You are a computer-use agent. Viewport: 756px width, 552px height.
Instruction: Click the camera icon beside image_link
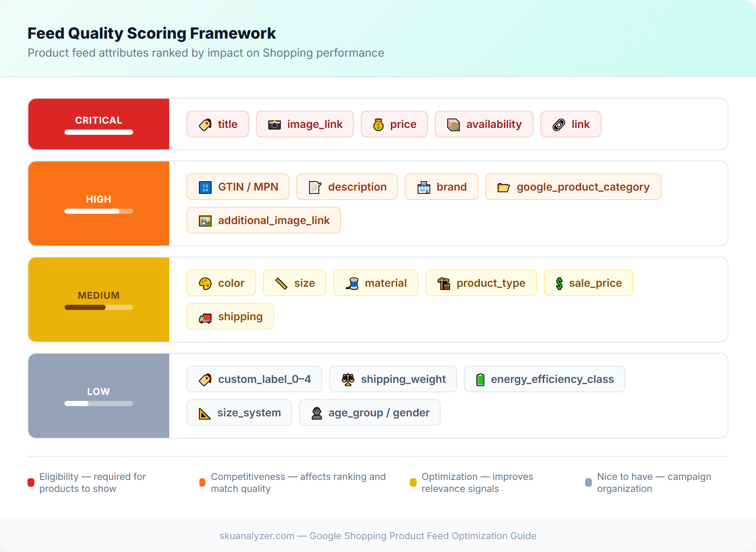tap(274, 124)
